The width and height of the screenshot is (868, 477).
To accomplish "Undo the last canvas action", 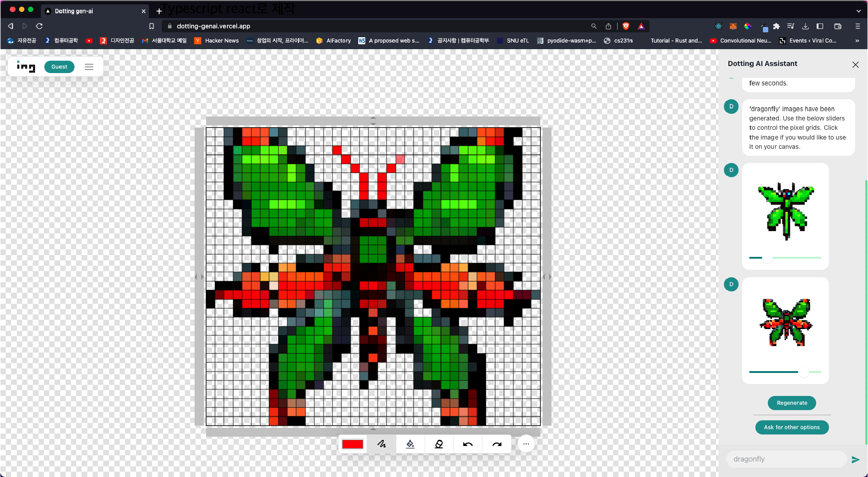I will pyautogui.click(x=468, y=444).
